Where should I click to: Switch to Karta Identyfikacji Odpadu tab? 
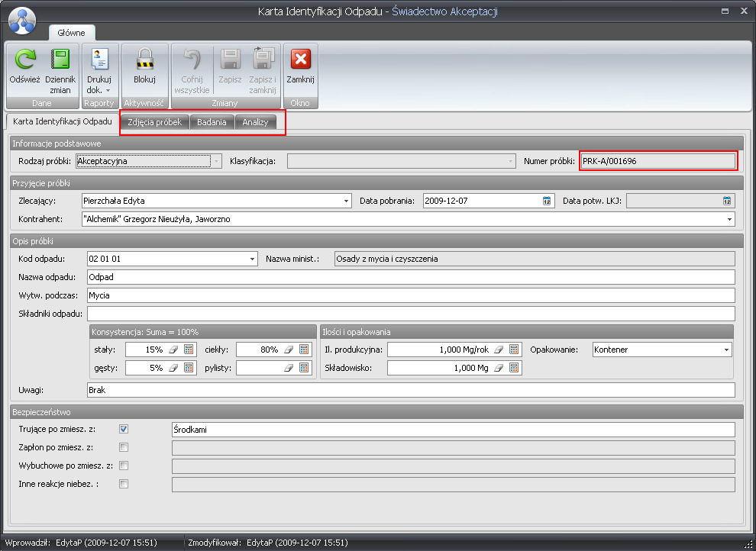[x=62, y=121]
